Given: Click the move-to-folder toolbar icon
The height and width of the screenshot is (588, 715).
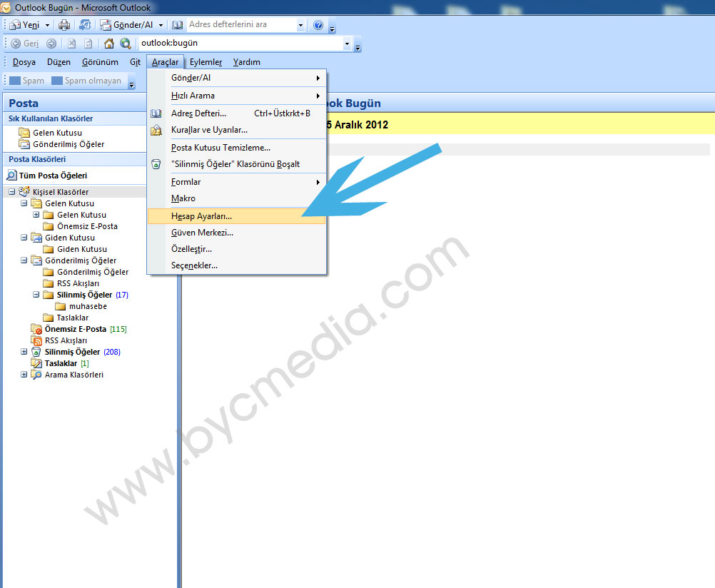Looking at the screenshot, I should click(85, 25).
